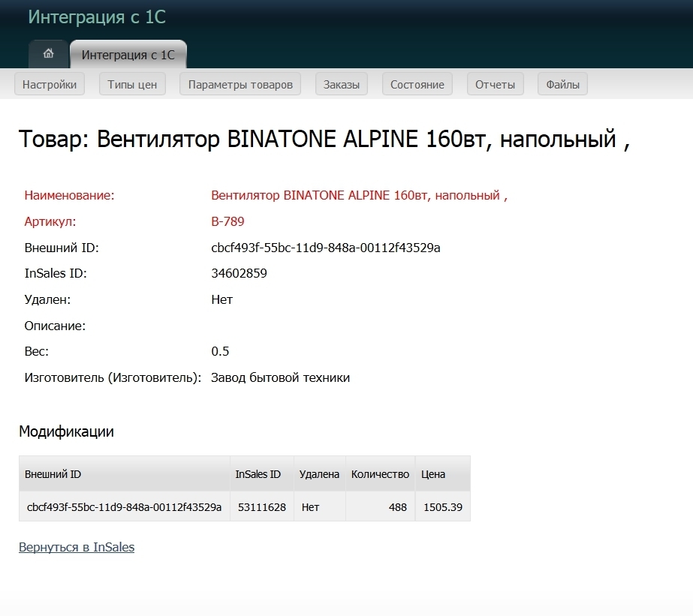Screen dimensions: 693x616
Task: Click the Внешний ID: label in details
Action: (x=62, y=248)
